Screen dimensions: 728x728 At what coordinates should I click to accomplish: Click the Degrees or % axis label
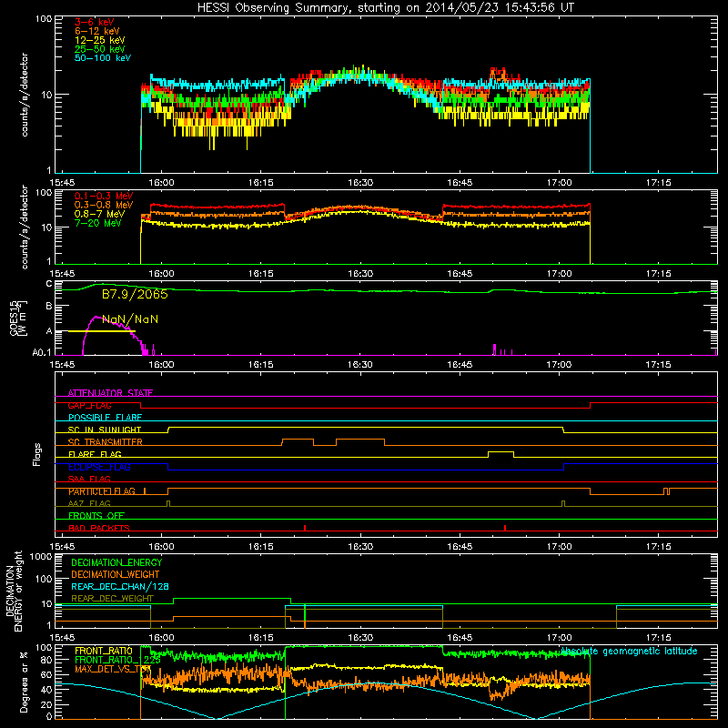point(24,682)
